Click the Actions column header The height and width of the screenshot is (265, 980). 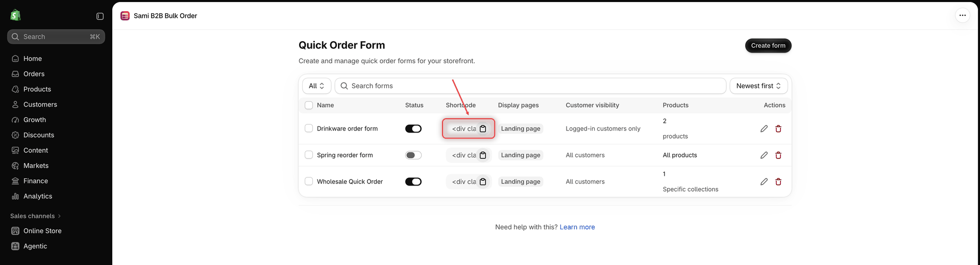[774, 105]
